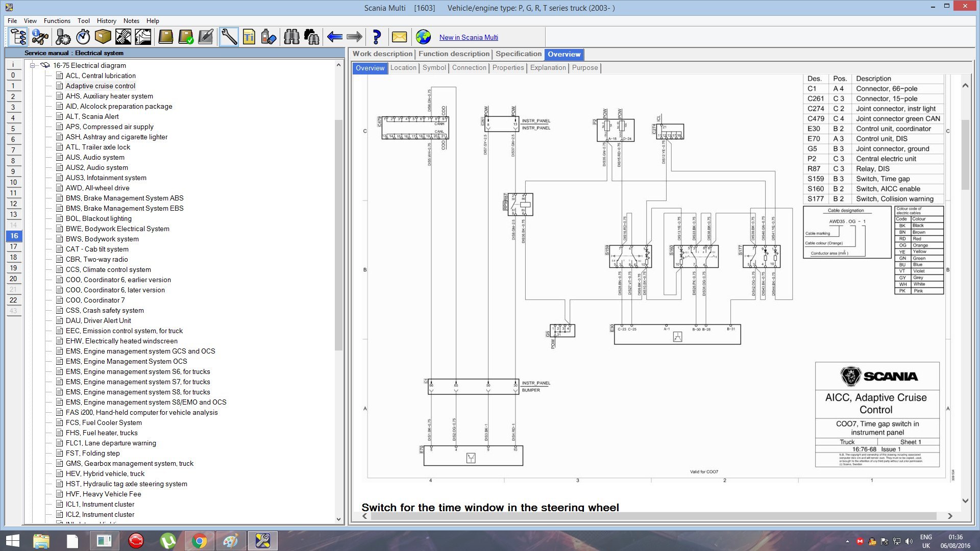Screen dimensions: 980x551
Task: Click the 'i' info chapter button
Action: 14,64
